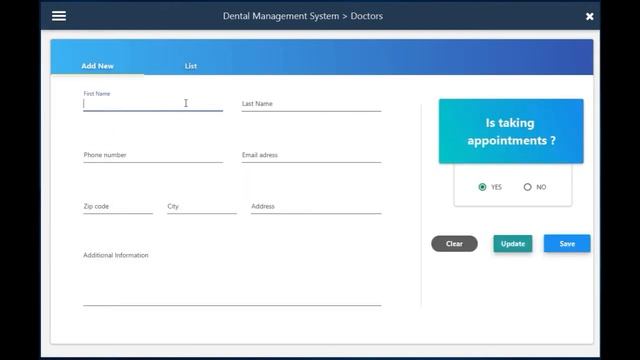640x360 pixels.
Task: Click the Additional Information text area
Action: [x=232, y=278]
